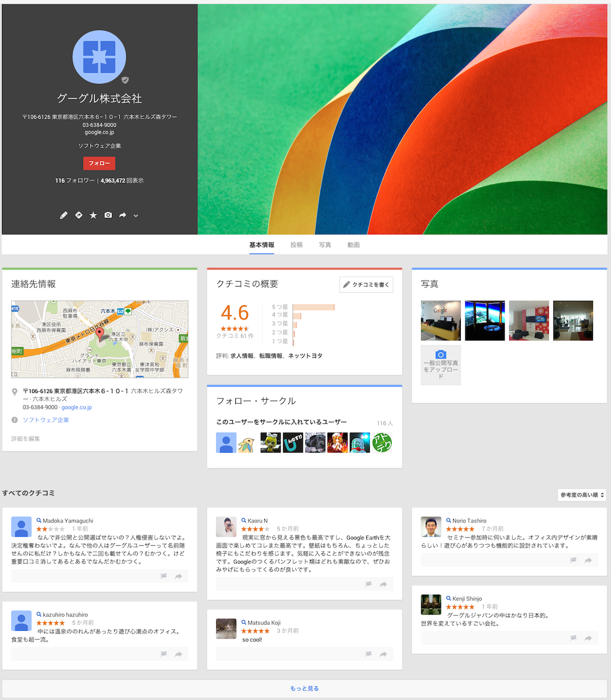The height and width of the screenshot is (700, 611).
Task: Click the info icon beside ソフトウェア企業
Action: pos(15,420)
